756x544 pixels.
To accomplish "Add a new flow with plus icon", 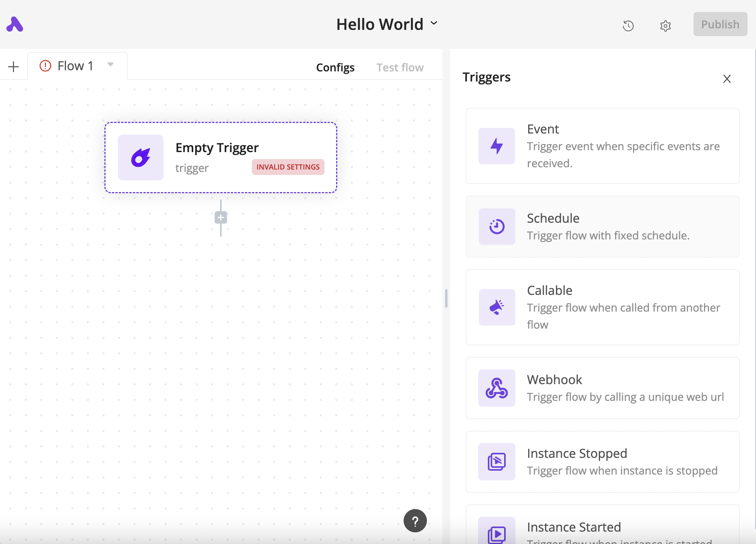I will pos(14,67).
